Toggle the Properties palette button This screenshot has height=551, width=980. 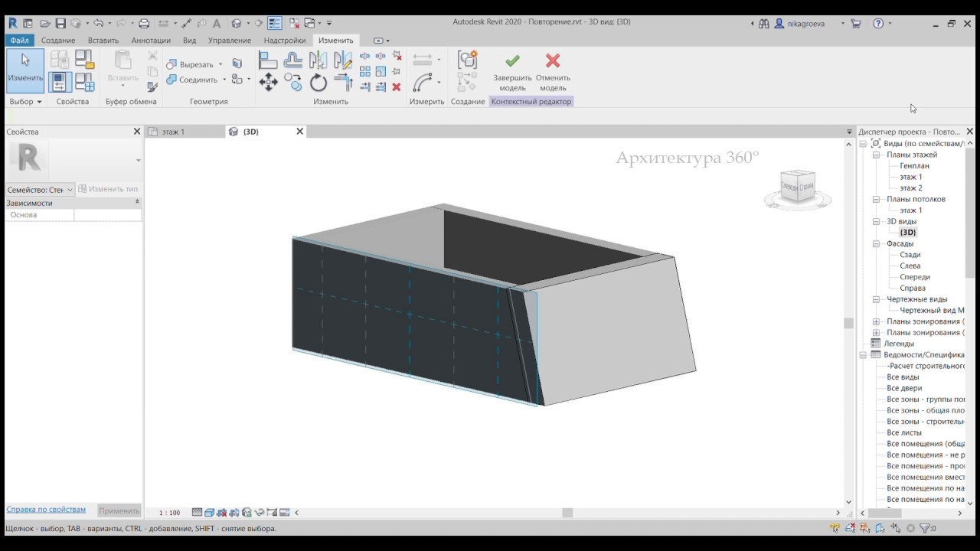[x=60, y=82]
